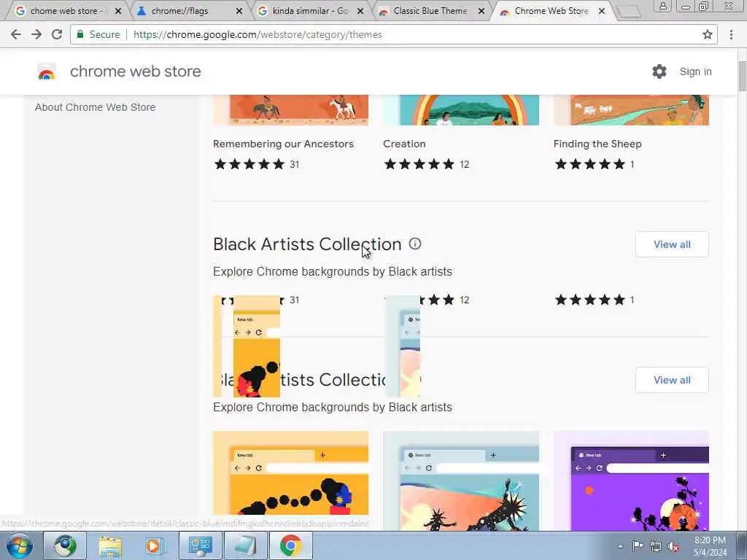
Task: Close the active Chrome Web Store tab
Action: pyautogui.click(x=602, y=10)
